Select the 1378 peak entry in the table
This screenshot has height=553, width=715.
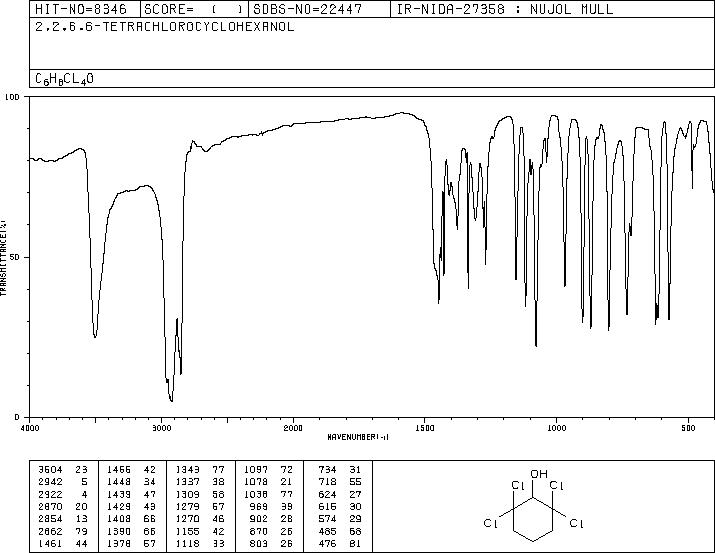click(x=131, y=543)
